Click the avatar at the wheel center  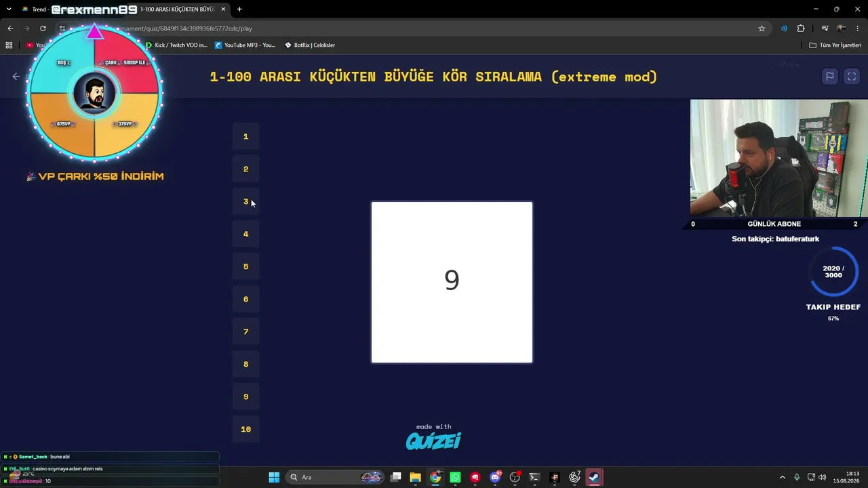pyautogui.click(x=94, y=94)
